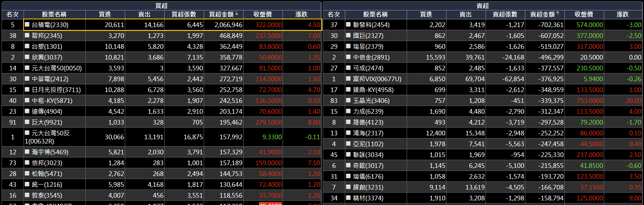The width and height of the screenshot is (644, 205).
Task: Open stock 瑞儀(6176) row
Action: point(483,176)
